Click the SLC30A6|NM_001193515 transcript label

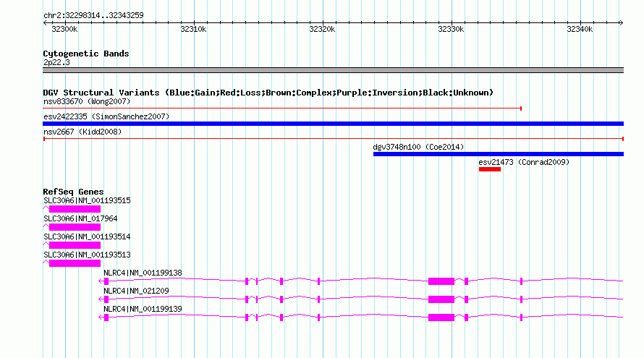pyautogui.click(x=87, y=201)
